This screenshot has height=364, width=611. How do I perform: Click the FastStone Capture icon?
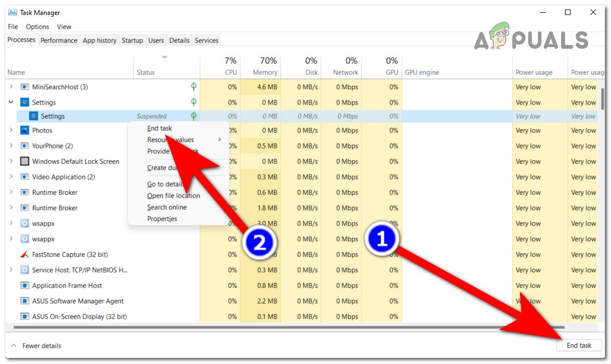[x=24, y=254]
